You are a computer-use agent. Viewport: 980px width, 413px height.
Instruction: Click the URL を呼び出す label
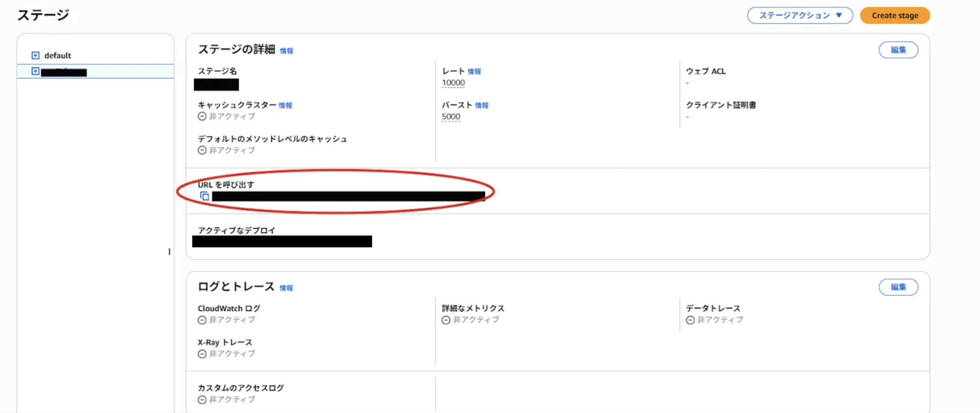click(226, 185)
